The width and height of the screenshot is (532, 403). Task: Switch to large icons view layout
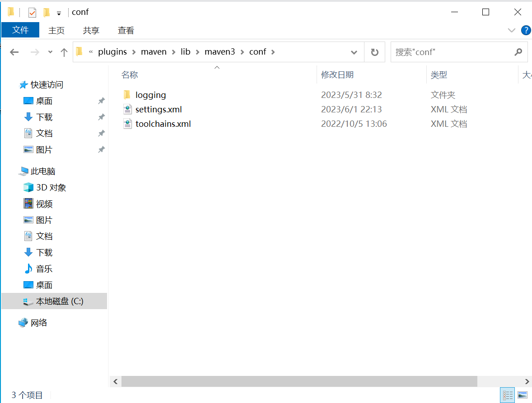[x=522, y=395]
